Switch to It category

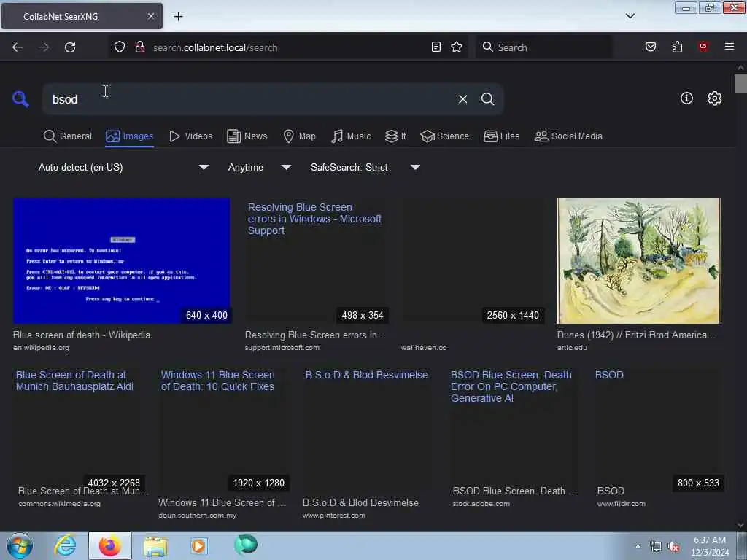point(395,136)
